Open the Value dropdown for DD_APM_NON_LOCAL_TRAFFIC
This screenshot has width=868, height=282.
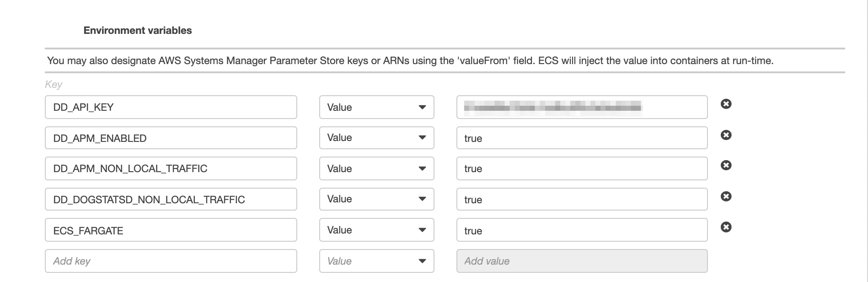click(x=376, y=168)
